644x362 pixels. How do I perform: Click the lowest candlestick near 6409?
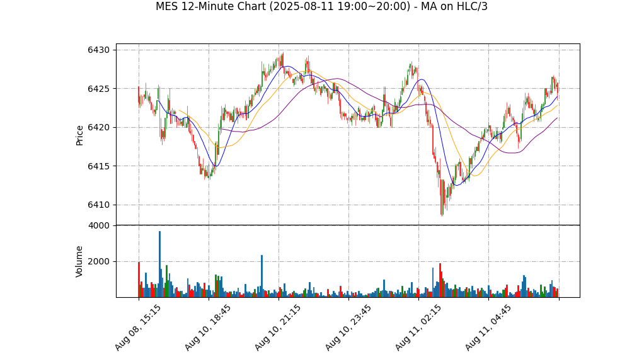[x=442, y=197]
